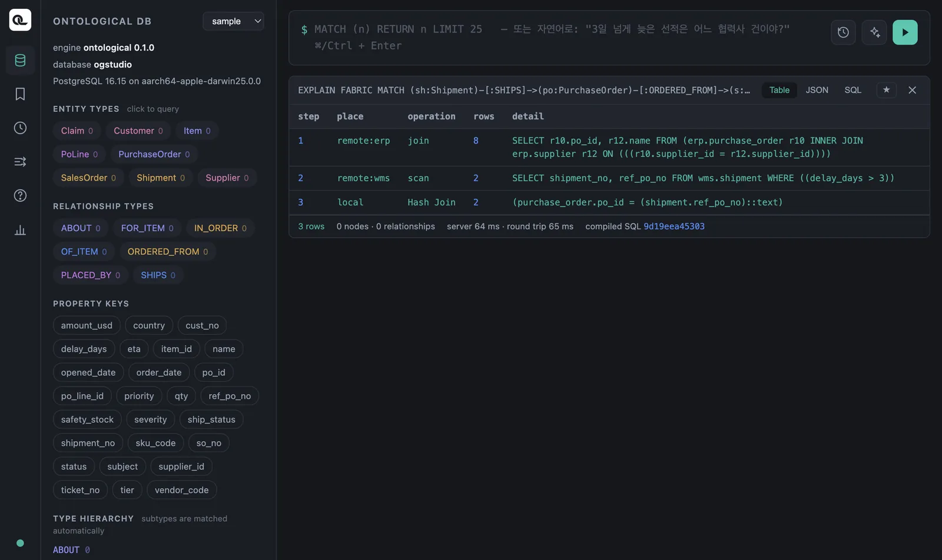Open the query flow arrows icon in the sidebar

pyautogui.click(x=20, y=162)
